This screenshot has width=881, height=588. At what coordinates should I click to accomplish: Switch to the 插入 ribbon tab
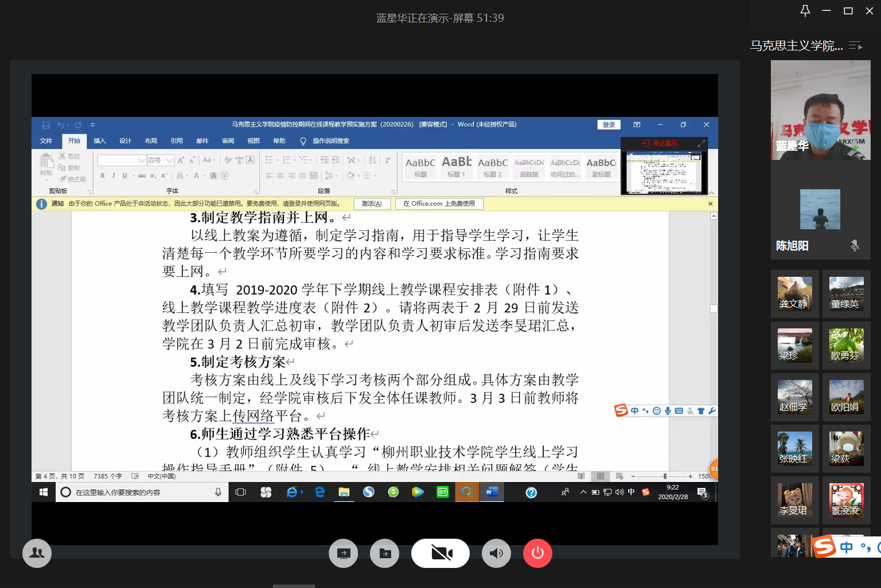[100, 141]
